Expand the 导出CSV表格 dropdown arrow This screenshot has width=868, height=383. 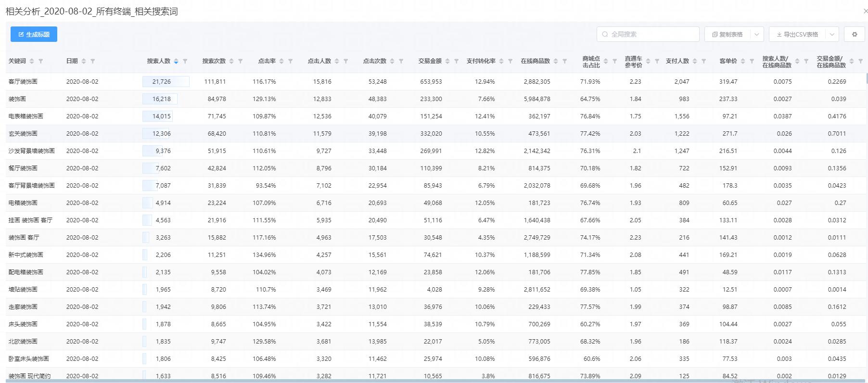832,34
